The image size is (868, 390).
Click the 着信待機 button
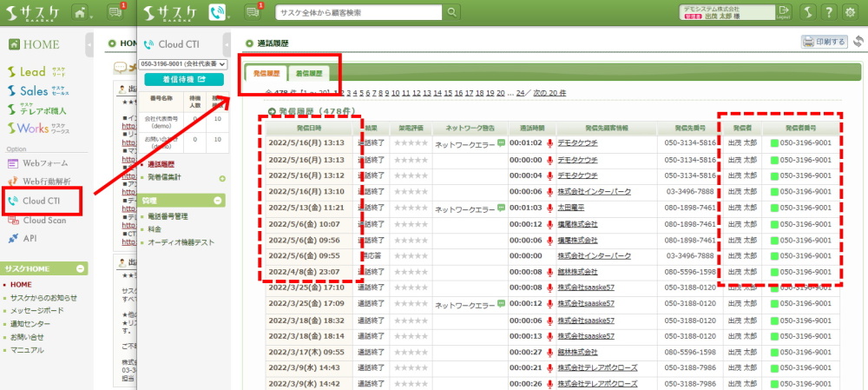[x=182, y=80]
